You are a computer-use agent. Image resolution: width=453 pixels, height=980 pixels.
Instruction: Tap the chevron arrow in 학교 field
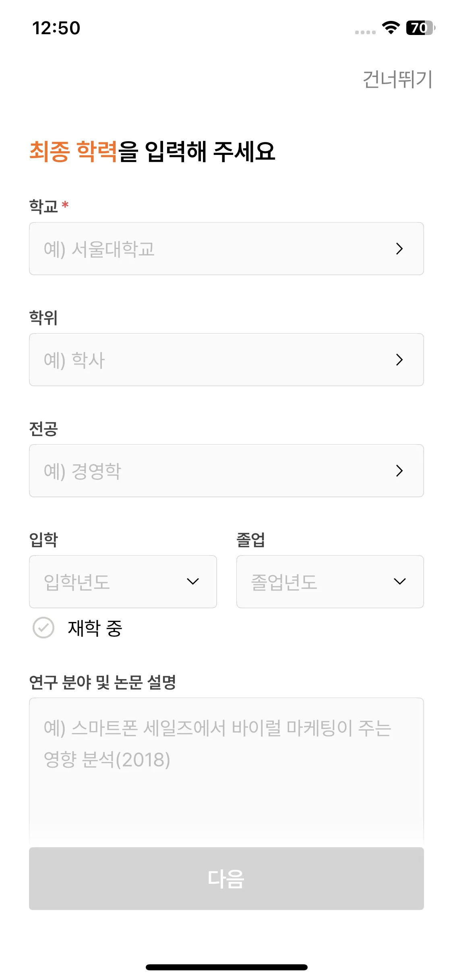[x=399, y=249]
